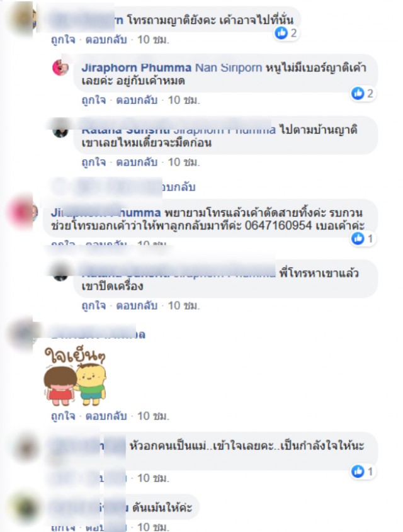Open tagged Nan Siriporn profile link

coord(229,67)
